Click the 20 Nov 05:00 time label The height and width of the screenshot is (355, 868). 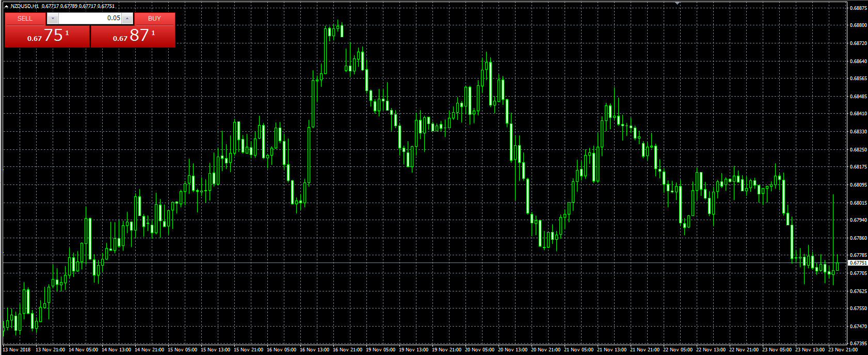point(479,350)
